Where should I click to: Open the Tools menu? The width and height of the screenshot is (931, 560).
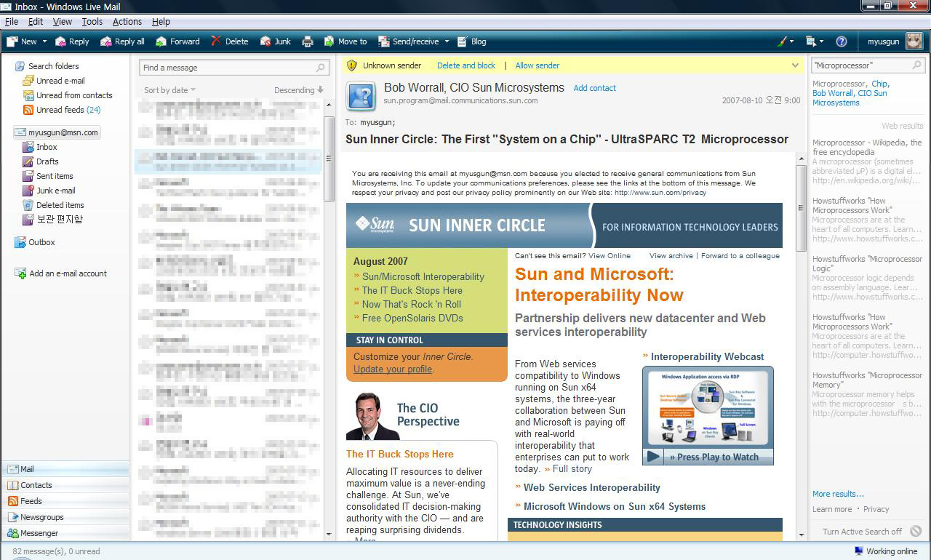(x=92, y=22)
